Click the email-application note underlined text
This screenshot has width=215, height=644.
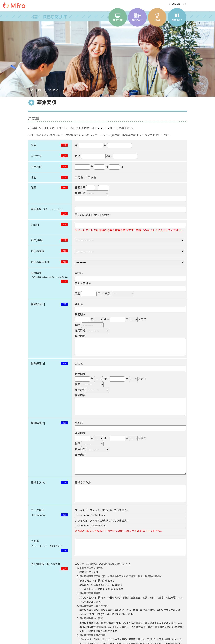point(100,135)
